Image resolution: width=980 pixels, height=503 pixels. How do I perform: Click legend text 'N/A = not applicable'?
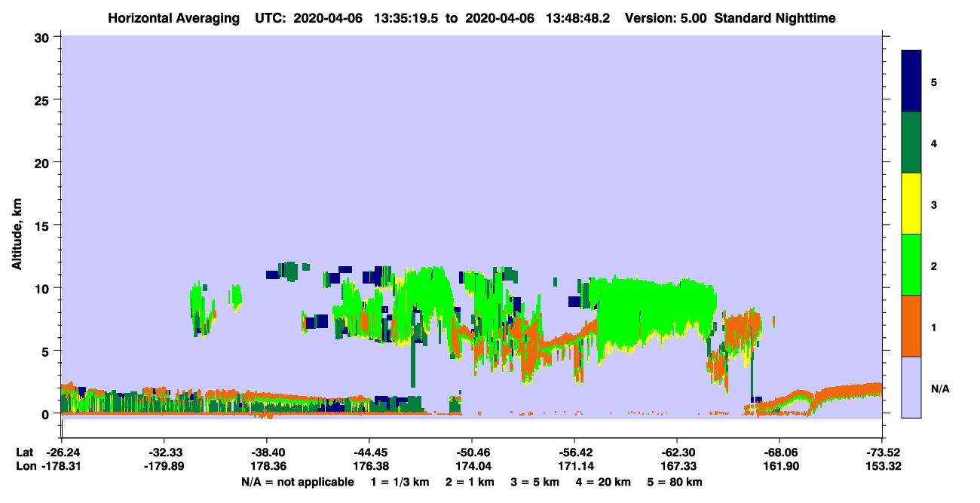[297, 482]
